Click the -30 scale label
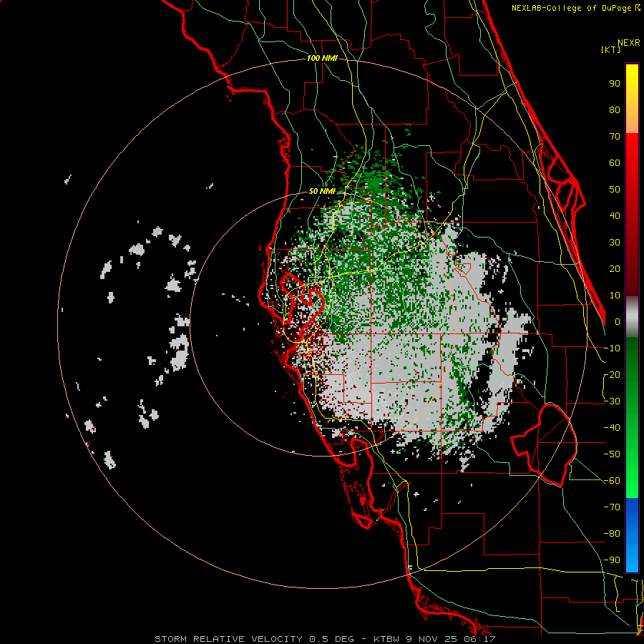The height and width of the screenshot is (644, 644). pos(612,401)
